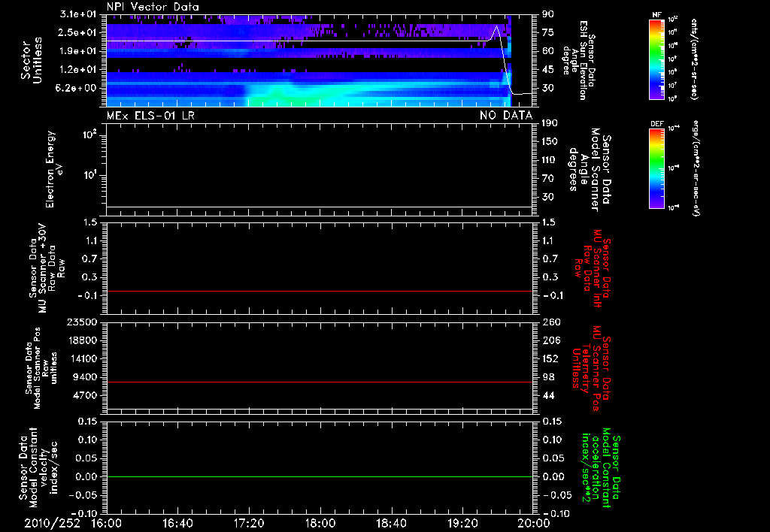Click the 'DEF' label above the color bar
This screenshot has height=532, width=770.
pos(656,124)
